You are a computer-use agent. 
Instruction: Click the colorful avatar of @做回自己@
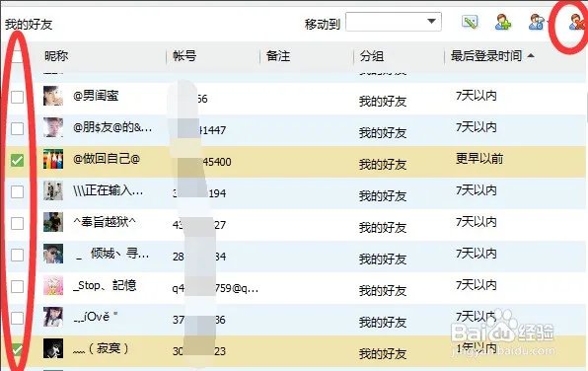coord(53,159)
